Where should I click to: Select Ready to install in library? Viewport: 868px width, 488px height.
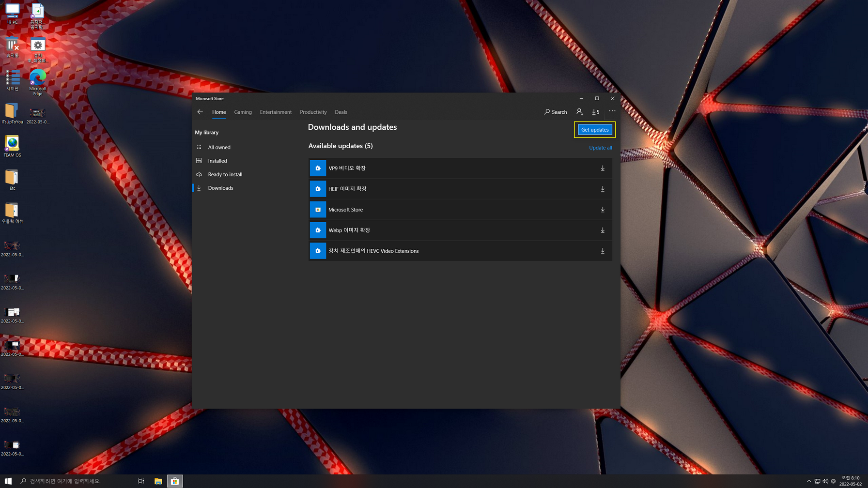point(225,174)
